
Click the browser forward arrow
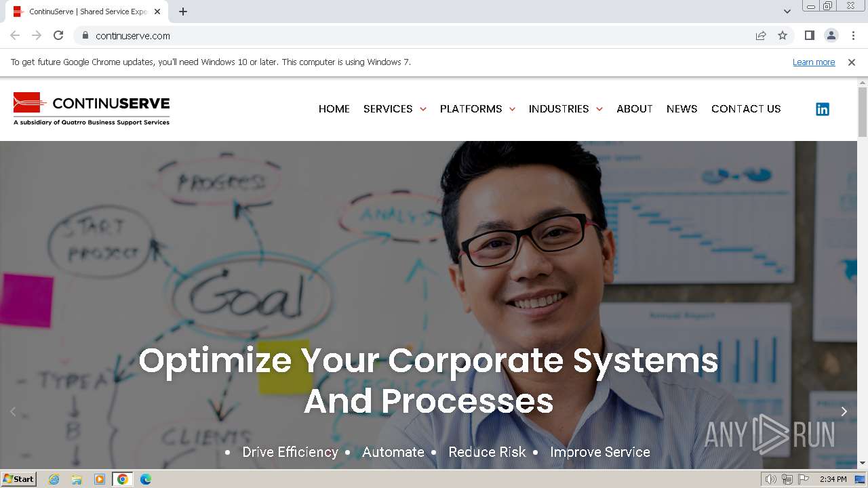tap(37, 35)
